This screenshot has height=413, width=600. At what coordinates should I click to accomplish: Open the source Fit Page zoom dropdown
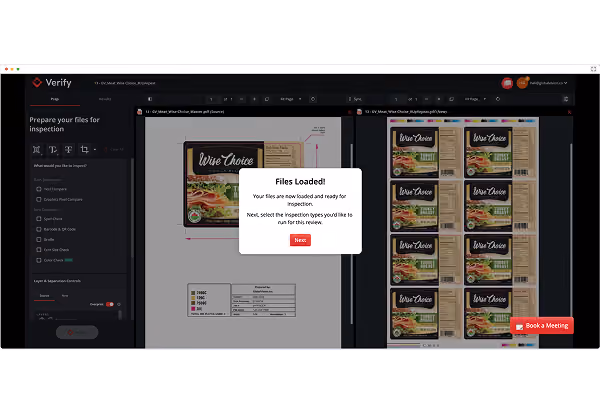point(290,99)
